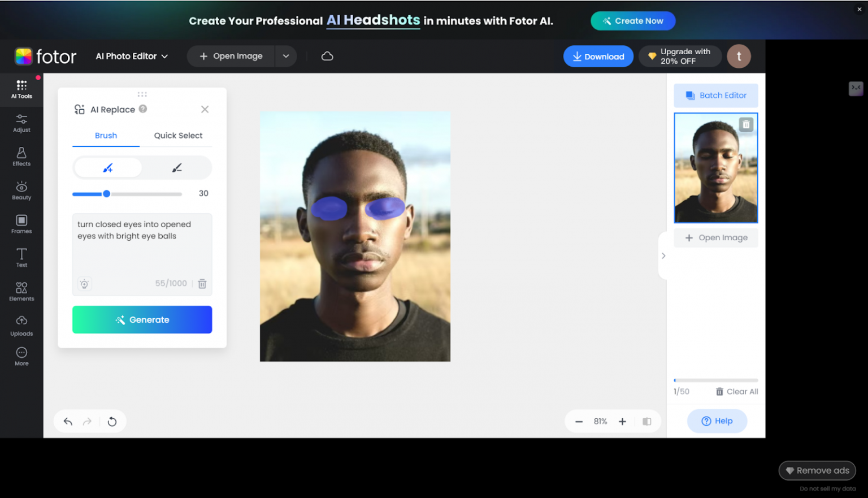Click the 81% zoom level value
868x498 pixels.
[x=600, y=422]
